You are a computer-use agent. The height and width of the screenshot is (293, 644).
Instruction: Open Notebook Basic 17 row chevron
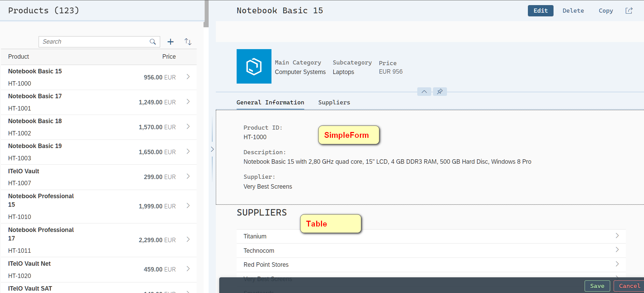tap(188, 102)
